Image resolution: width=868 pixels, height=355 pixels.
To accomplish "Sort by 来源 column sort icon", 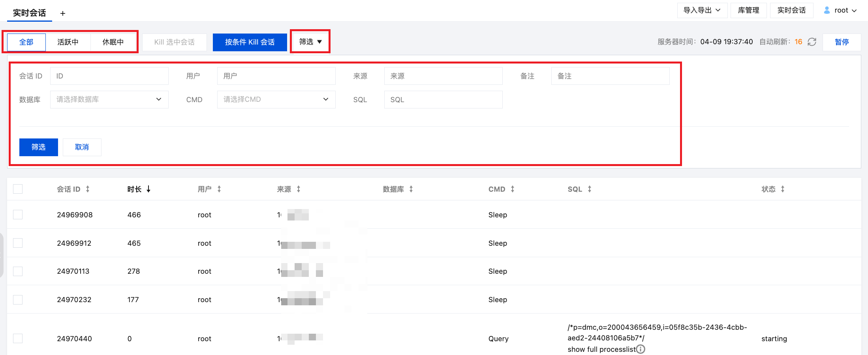I will tap(299, 189).
